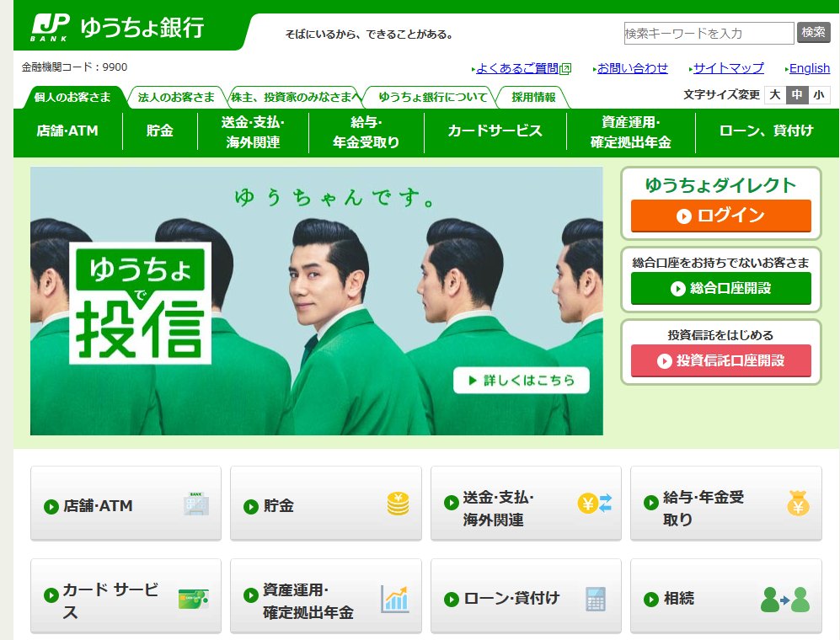Open 給与·年金受取り nav menu
The height and width of the screenshot is (640, 840).
pyautogui.click(x=366, y=131)
